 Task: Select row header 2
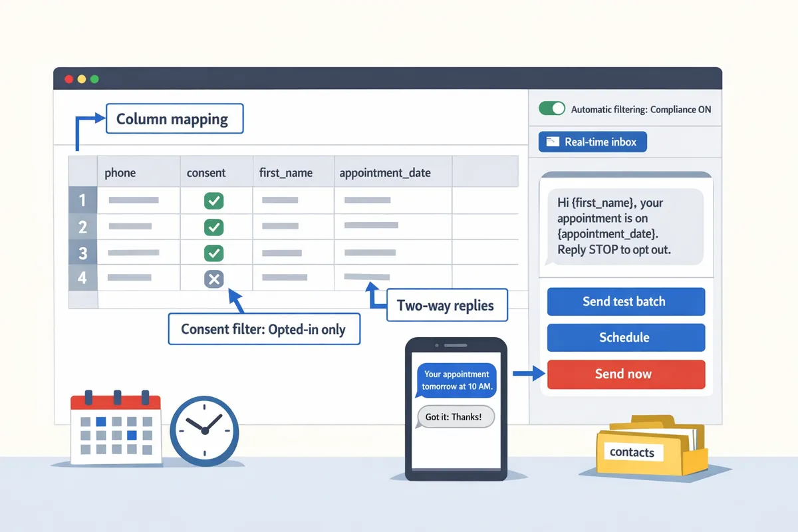click(x=83, y=227)
